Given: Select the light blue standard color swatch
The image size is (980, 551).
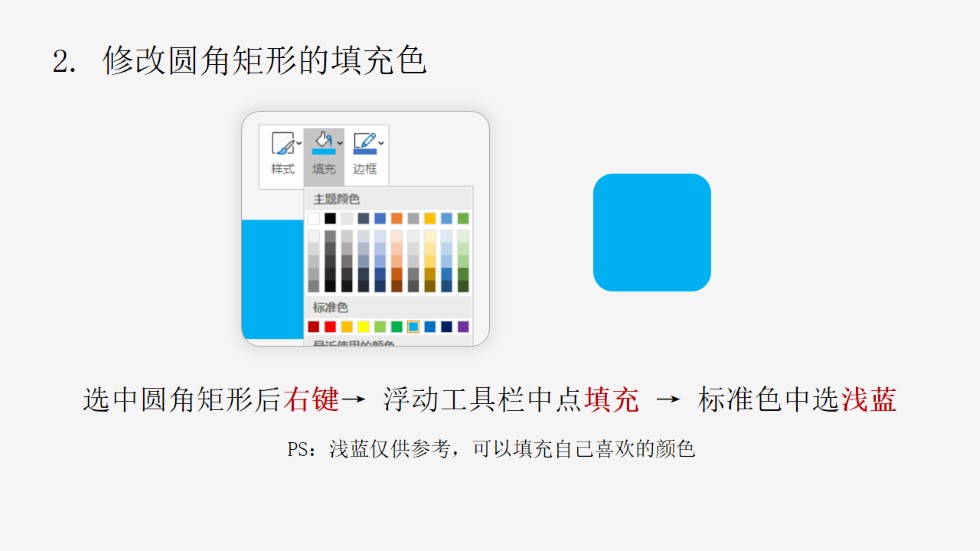Looking at the screenshot, I should [413, 327].
